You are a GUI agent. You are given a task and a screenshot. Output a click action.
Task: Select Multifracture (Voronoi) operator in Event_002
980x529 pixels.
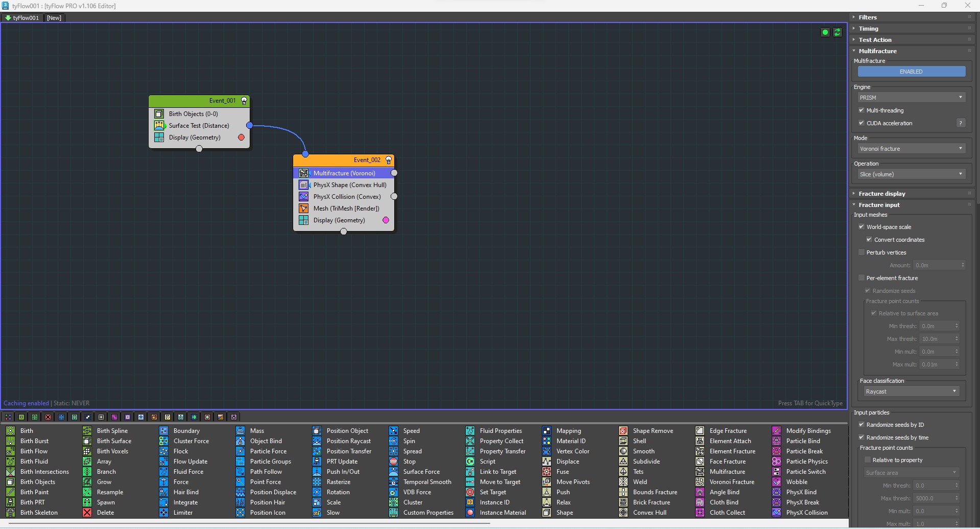(x=344, y=173)
